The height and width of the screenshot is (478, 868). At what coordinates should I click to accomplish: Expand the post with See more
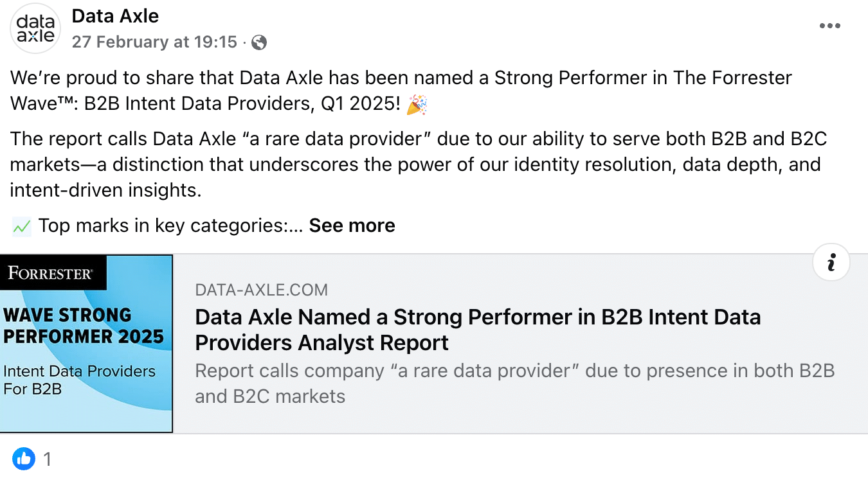[x=352, y=226]
